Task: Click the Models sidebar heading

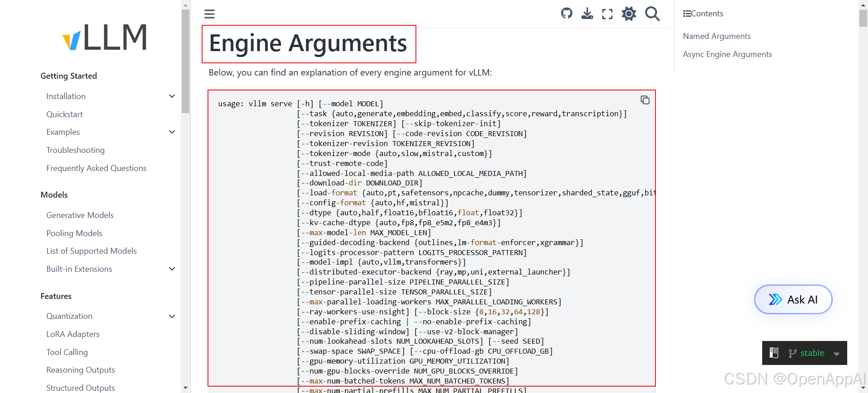Action: point(54,195)
